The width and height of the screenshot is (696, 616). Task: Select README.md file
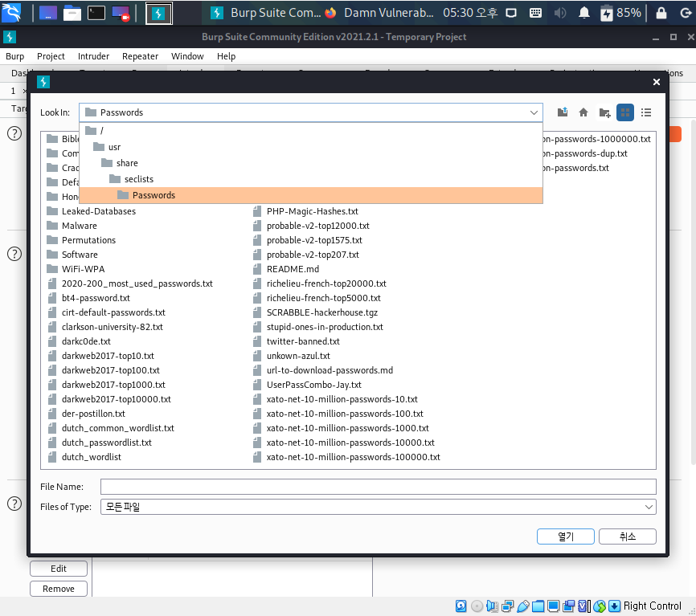(x=286, y=269)
